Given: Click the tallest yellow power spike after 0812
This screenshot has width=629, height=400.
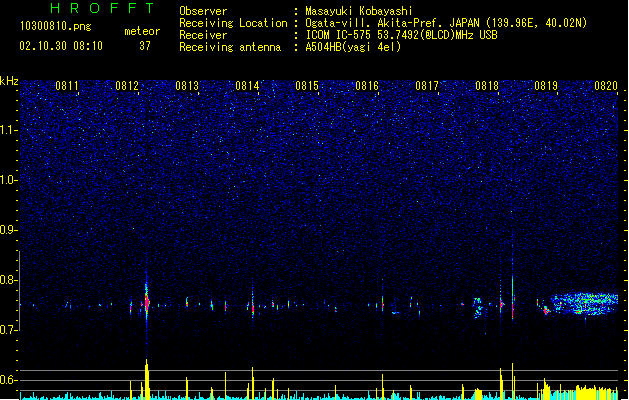Looking at the screenshot, I should tap(146, 379).
